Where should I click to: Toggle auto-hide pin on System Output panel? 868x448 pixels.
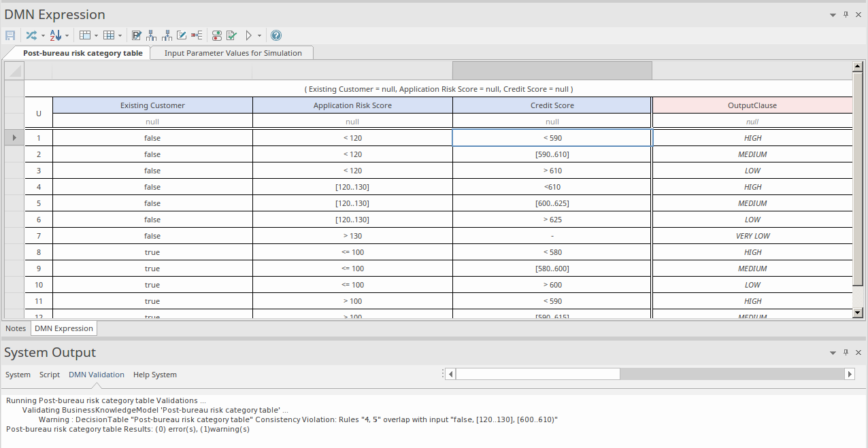coord(846,353)
